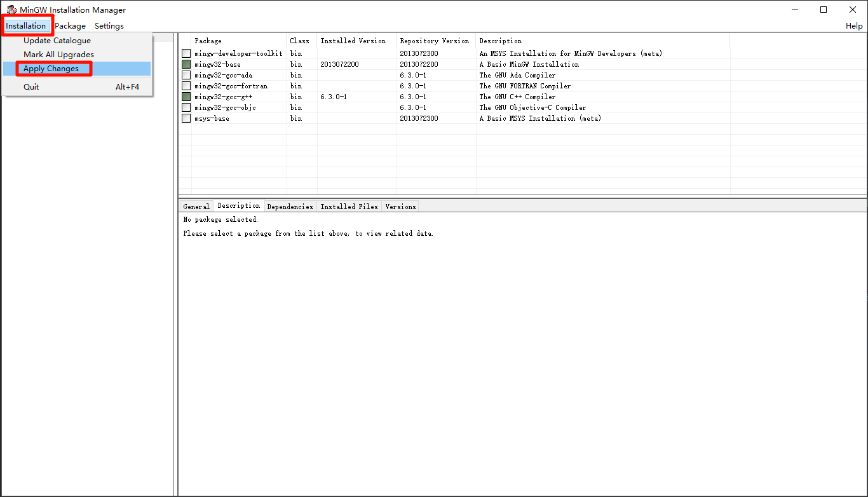Mark the mingw32-gcc-objc checkbox
The height and width of the screenshot is (497, 868).
pyautogui.click(x=186, y=107)
